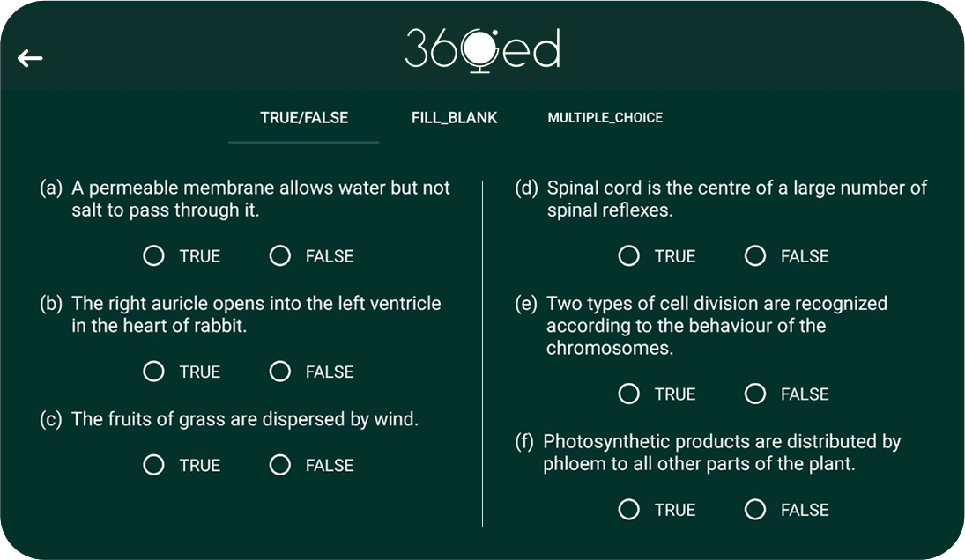Switch to the TRUE/FALSE tab
Screen dimensions: 965x560
(x=304, y=117)
